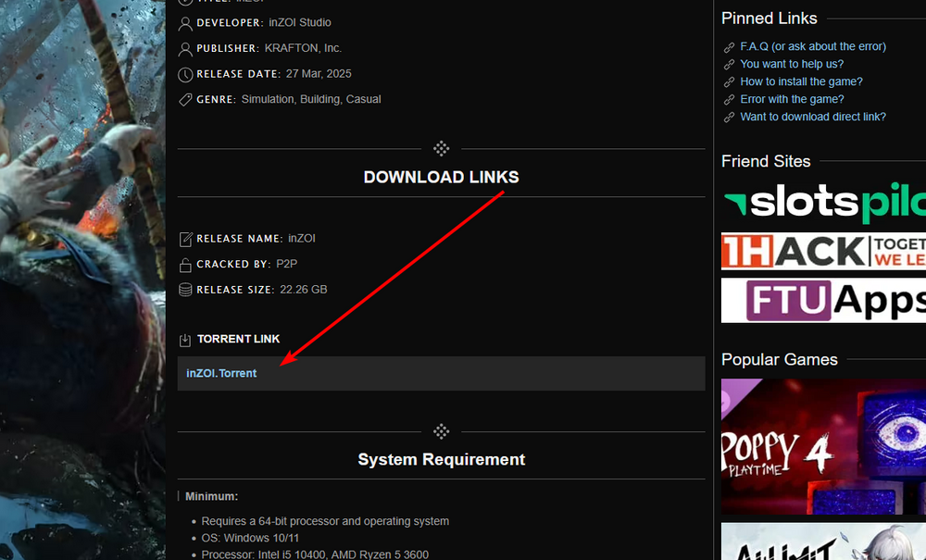Image resolution: width=926 pixels, height=560 pixels.
Task: Click the release date clock icon
Action: (185, 74)
